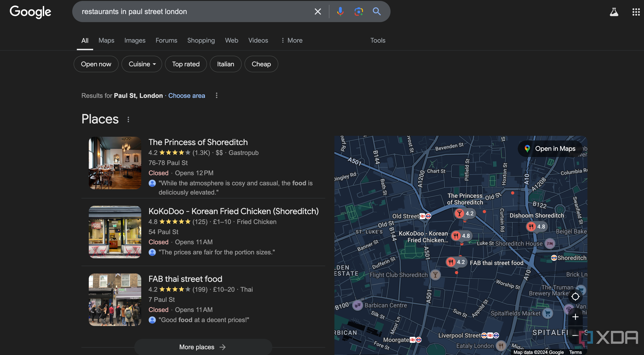Click Old Street station icon on map
644x355 pixels.
click(425, 216)
